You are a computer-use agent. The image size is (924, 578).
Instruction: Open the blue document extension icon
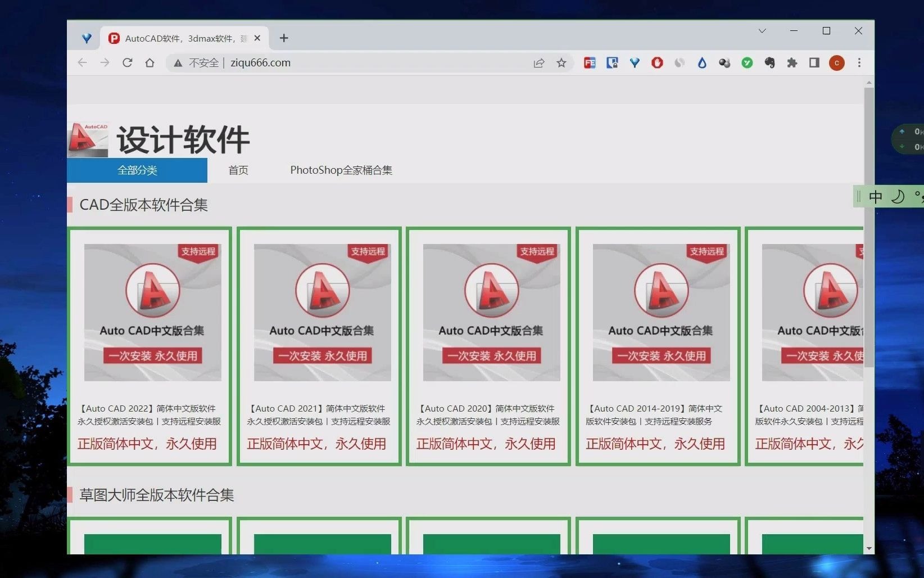click(612, 63)
